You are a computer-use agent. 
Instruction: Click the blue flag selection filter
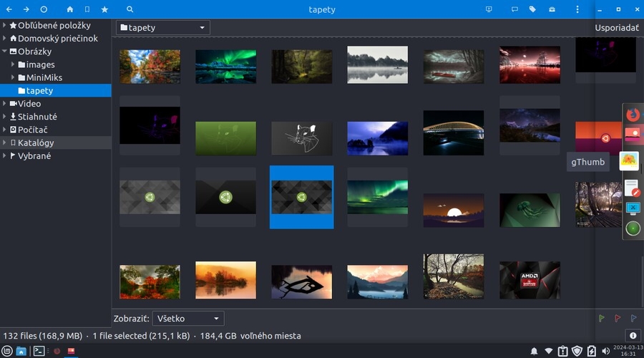click(633, 318)
